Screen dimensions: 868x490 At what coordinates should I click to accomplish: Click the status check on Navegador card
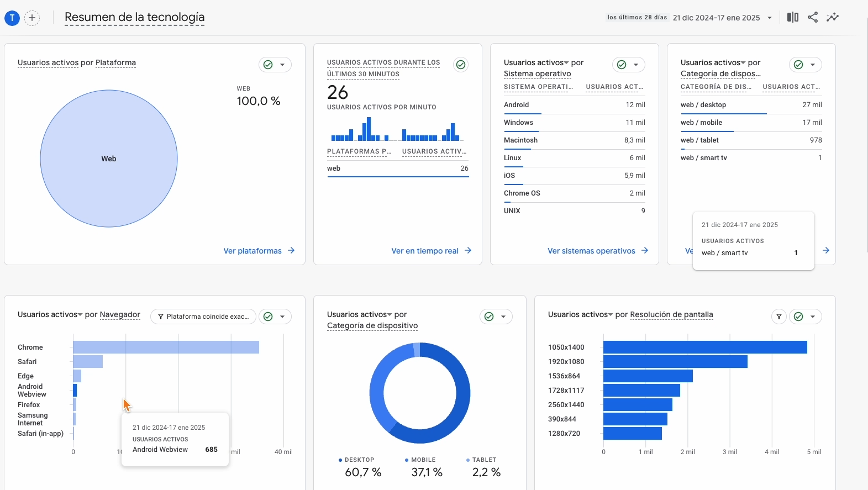pos(269,317)
